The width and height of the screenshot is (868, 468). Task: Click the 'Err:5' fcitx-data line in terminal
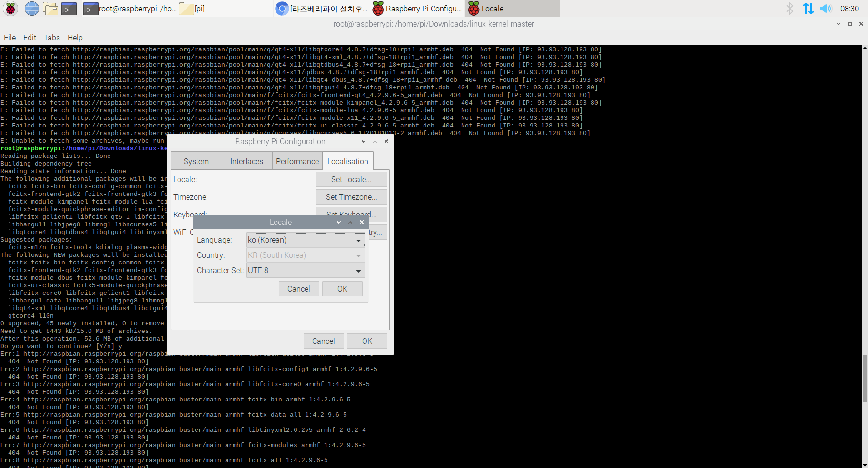coord(174,415)
